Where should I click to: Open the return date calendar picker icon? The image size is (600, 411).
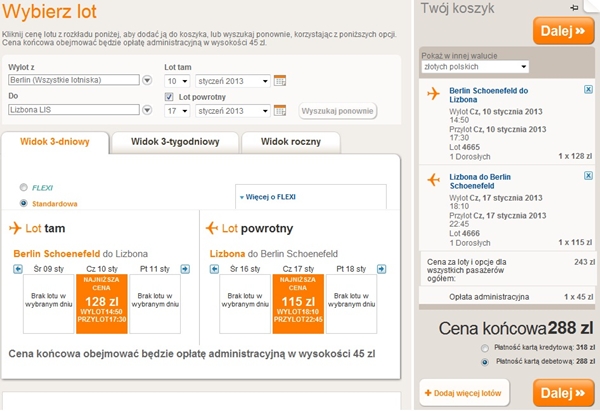[x=280, y=110]
